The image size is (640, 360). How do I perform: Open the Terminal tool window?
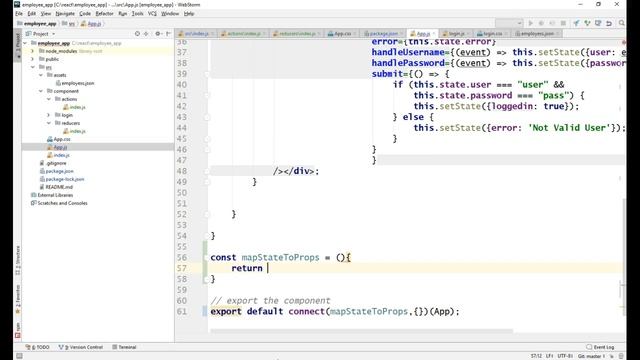click(124, 347)
